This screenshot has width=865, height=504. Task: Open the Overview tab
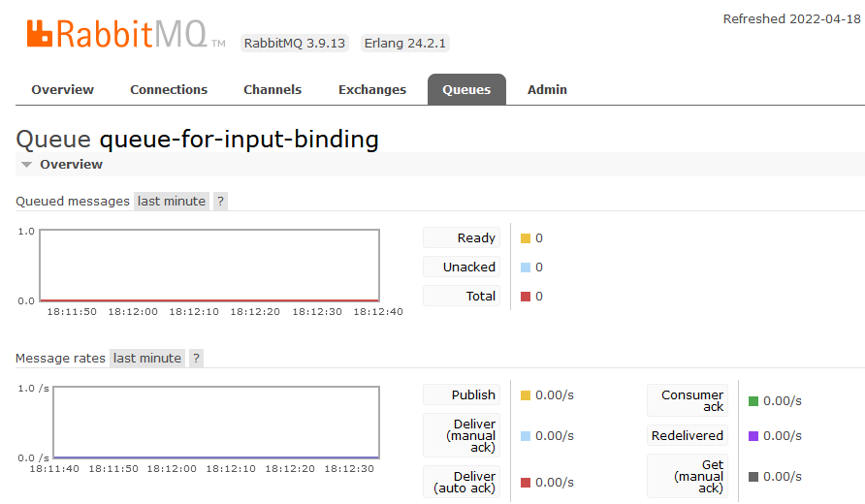pyautogui.click(x=62, y=89)
